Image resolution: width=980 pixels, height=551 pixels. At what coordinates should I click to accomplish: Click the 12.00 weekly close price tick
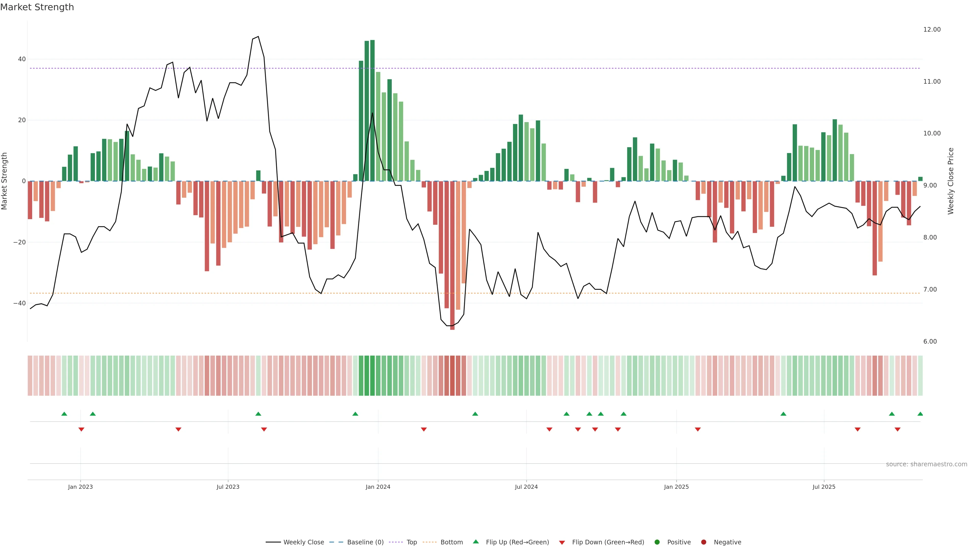(932, 30)
